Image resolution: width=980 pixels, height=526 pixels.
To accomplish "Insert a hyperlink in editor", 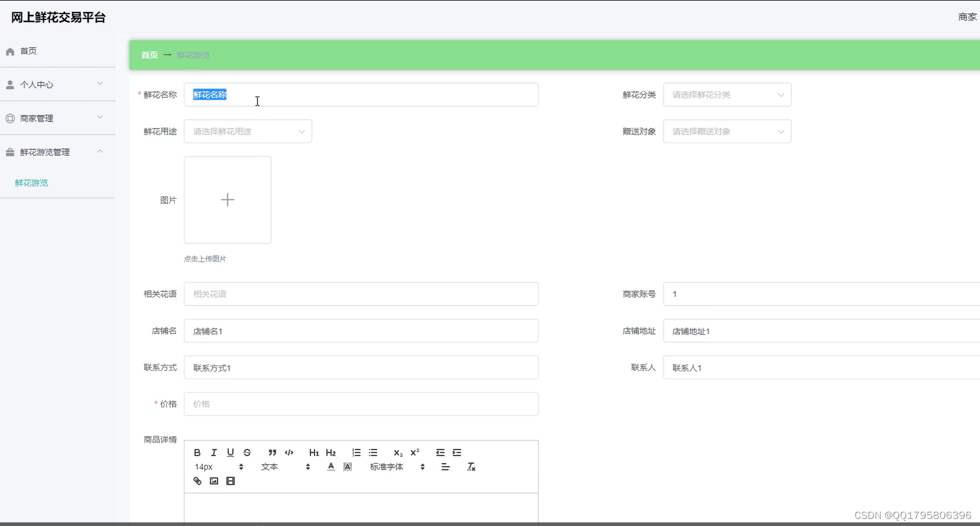I will click(197, 481).
